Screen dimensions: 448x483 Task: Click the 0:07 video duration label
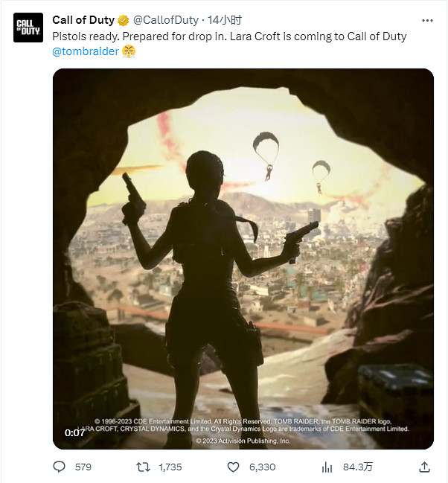(74, 432)
